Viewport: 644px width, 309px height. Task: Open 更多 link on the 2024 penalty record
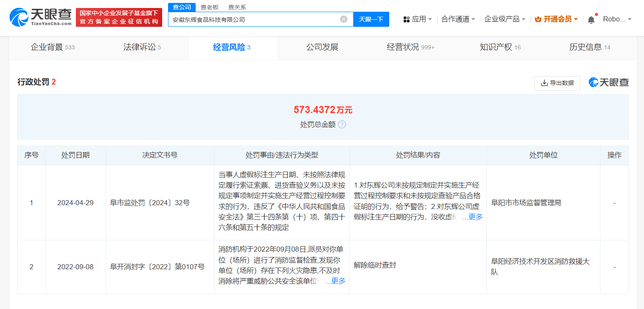[x=476, y=217]
